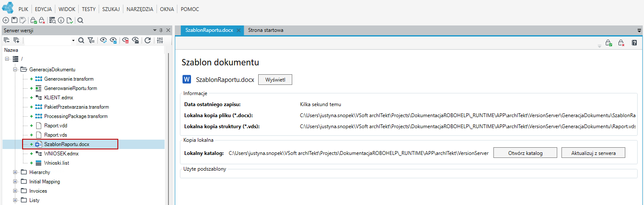Click the Nazwa column header
644x205 pixels.
point(11,50)
